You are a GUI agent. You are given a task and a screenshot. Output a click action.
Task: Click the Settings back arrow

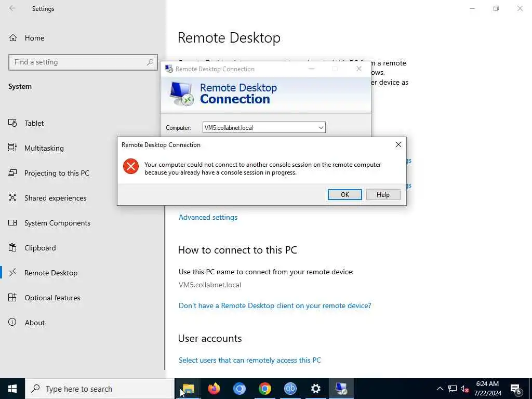click(12, 8)
